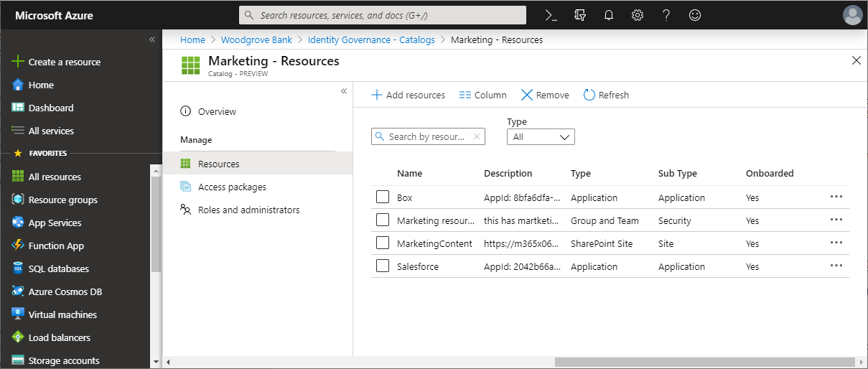868x369 pixels.
Task: Open more options for Salesforce row
Action: pyautogui.click(x=836, y=266)
